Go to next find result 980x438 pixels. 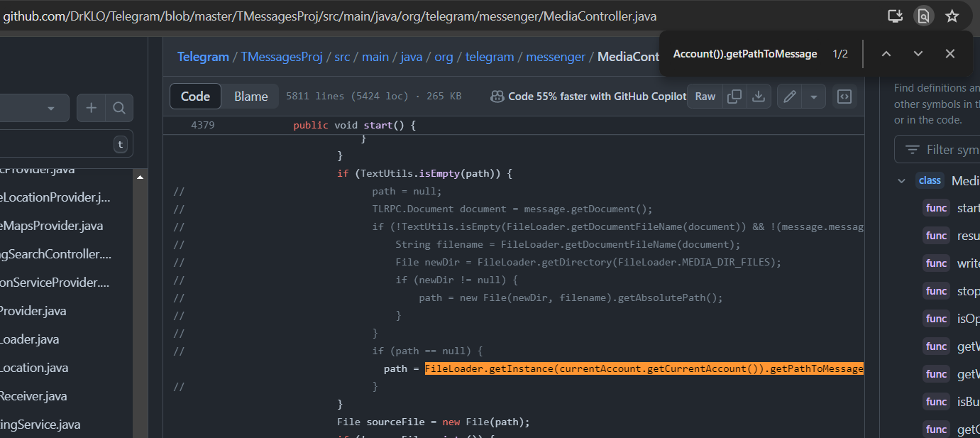(918, 54)
